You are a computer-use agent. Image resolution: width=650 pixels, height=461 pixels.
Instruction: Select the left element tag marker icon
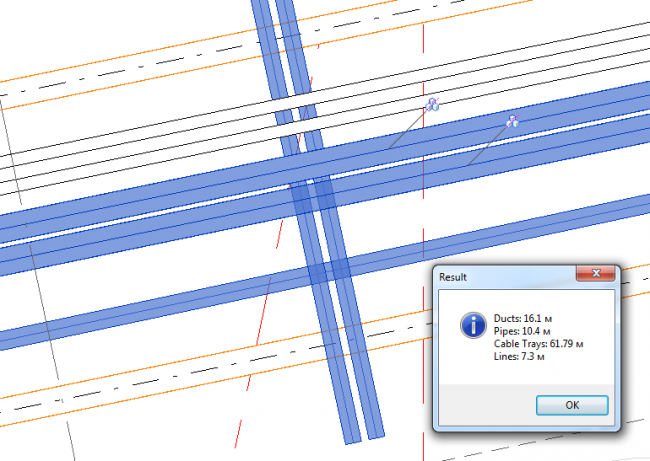(x=432, y=104)
